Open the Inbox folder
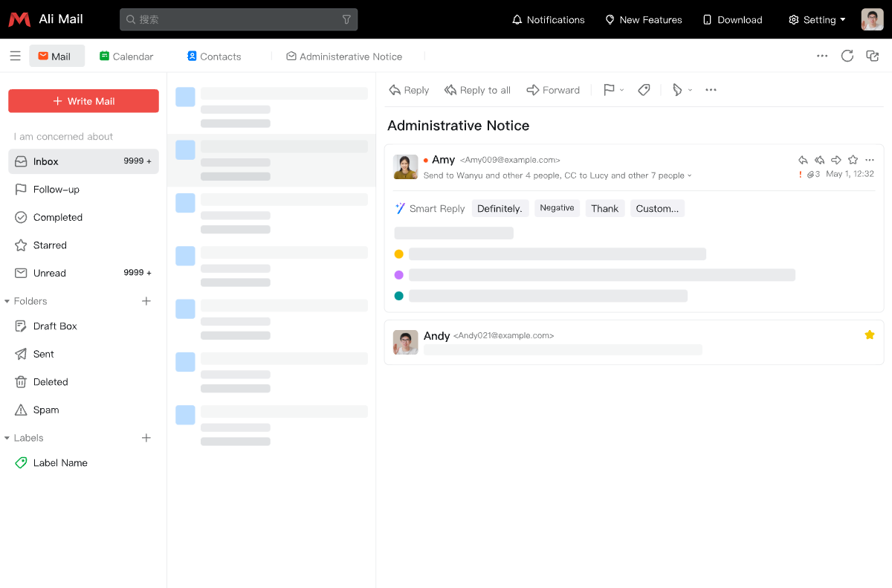The image size is (892, 588). coord(83,161)
